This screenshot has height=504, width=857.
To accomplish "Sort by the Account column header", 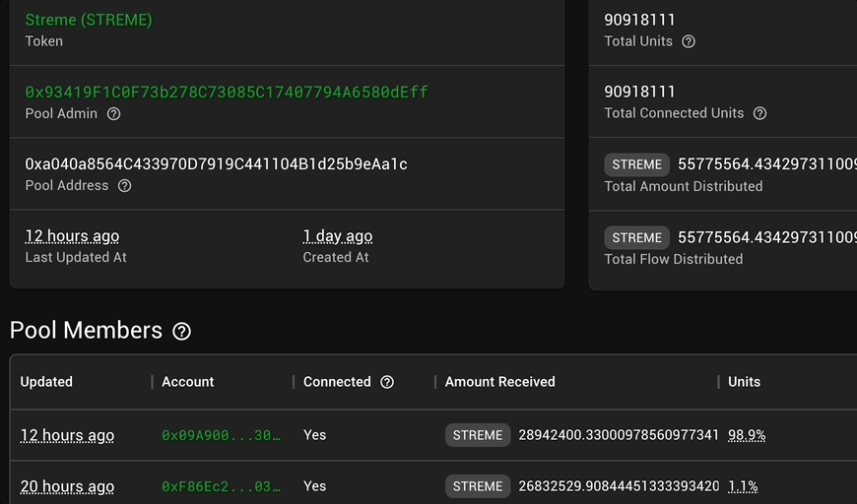I will (188, 382).
